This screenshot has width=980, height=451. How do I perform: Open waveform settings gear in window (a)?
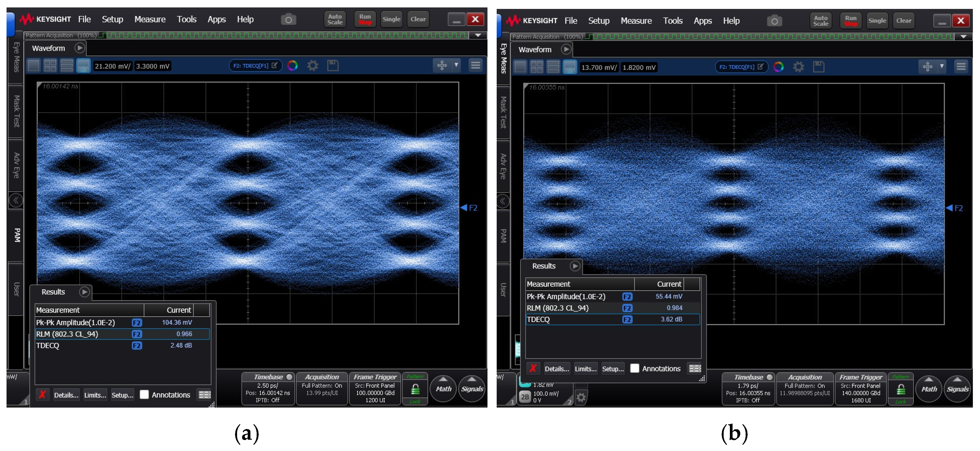coord(313,66)
